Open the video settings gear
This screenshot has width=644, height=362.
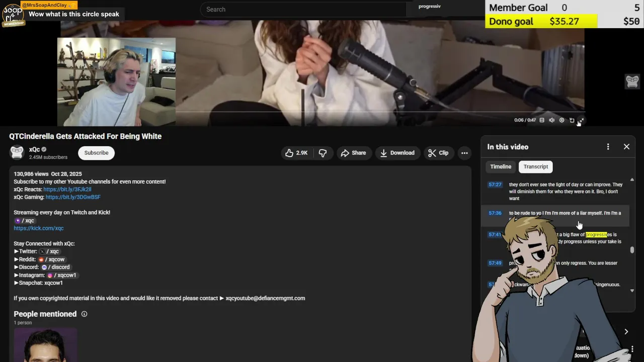click(562, 120)
